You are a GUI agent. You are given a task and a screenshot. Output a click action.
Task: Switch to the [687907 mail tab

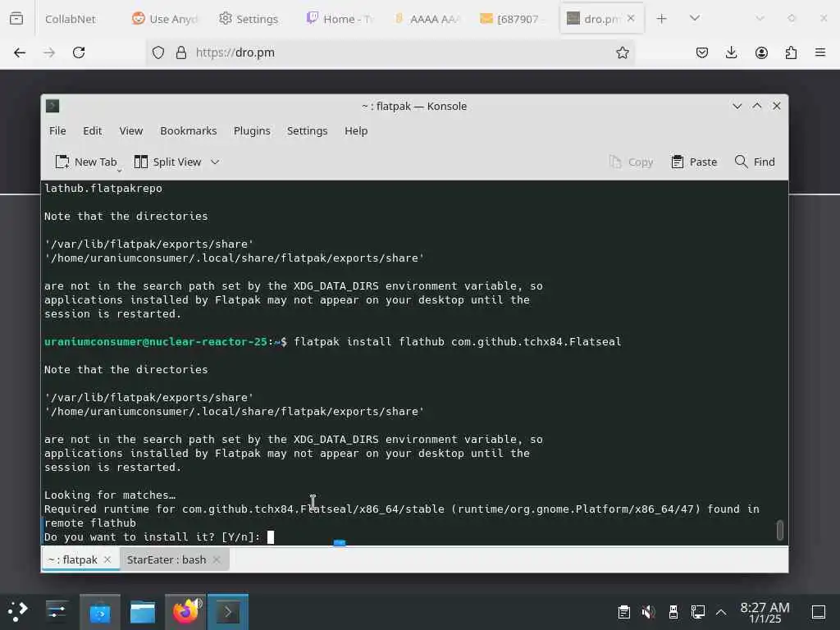[514, 19]
